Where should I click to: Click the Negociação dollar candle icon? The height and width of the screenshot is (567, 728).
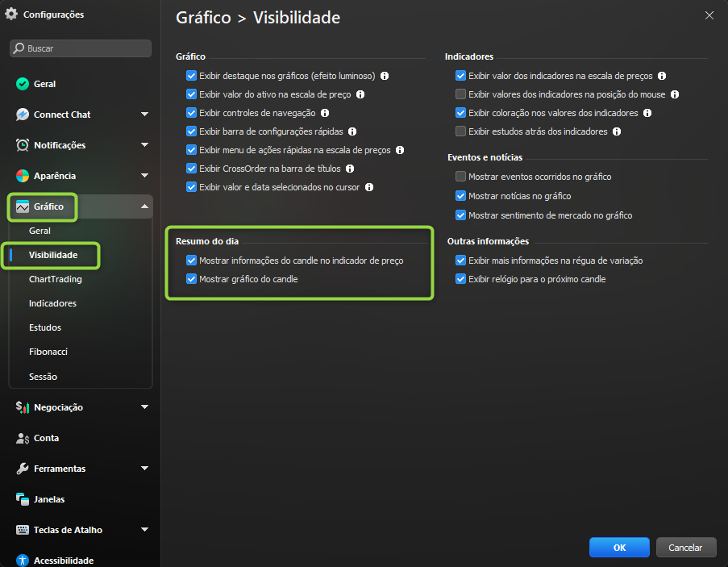(x=23, y=407)
